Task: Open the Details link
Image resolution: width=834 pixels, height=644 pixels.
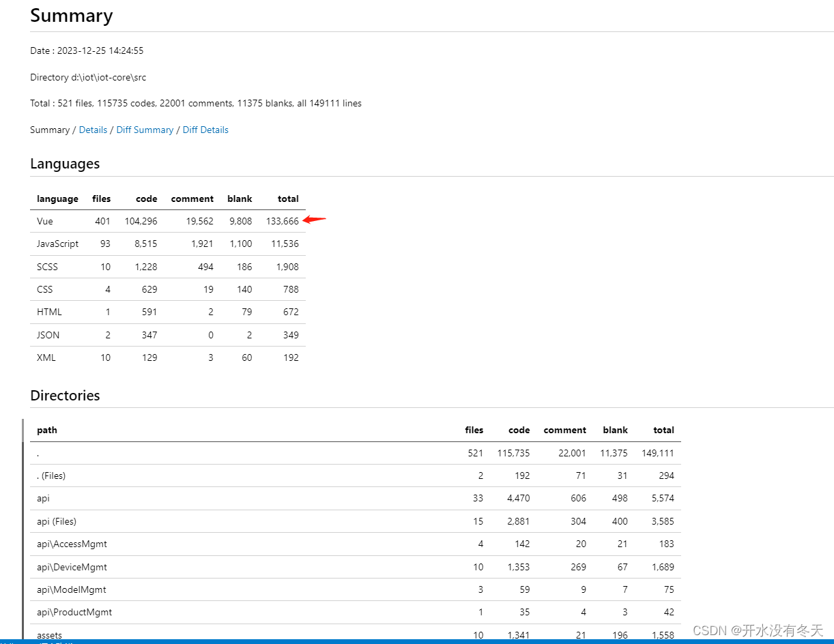Action: click(93, 130)
